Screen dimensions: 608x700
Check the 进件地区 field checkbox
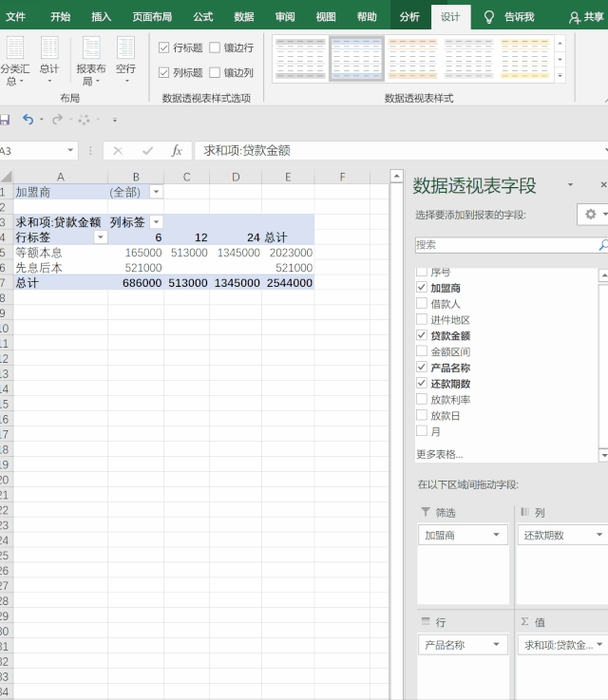pyautogui.click(x=422, y=320)
